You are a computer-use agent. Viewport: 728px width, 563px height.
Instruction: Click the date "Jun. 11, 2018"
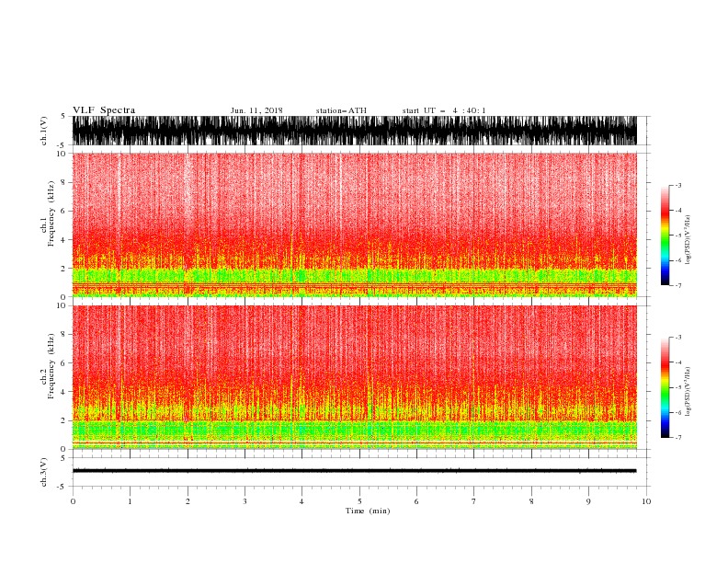click(x=256, y=110)
